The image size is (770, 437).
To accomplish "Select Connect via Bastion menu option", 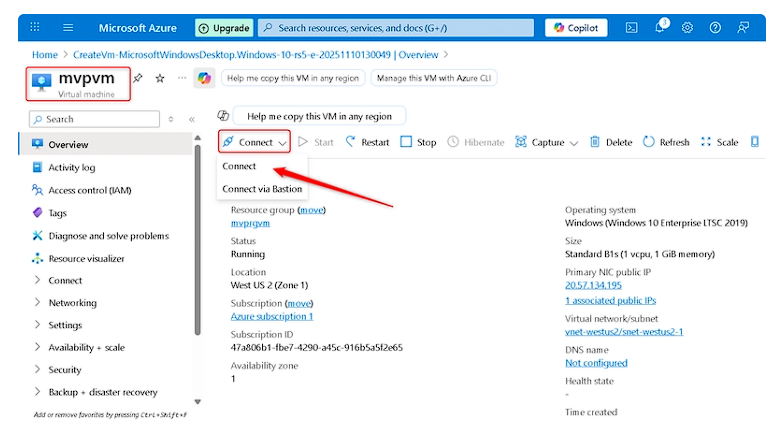I will click(261, 189).
